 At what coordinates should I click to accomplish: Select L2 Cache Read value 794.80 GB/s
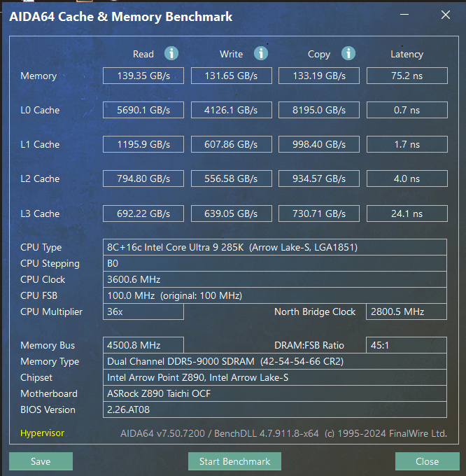click(x=143, y=178)
